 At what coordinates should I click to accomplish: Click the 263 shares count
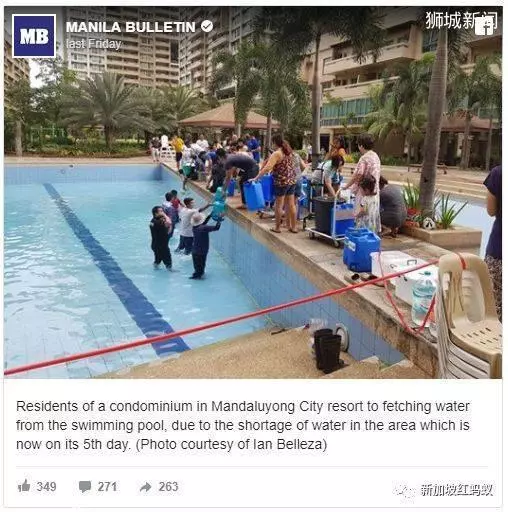coord(168,487)
